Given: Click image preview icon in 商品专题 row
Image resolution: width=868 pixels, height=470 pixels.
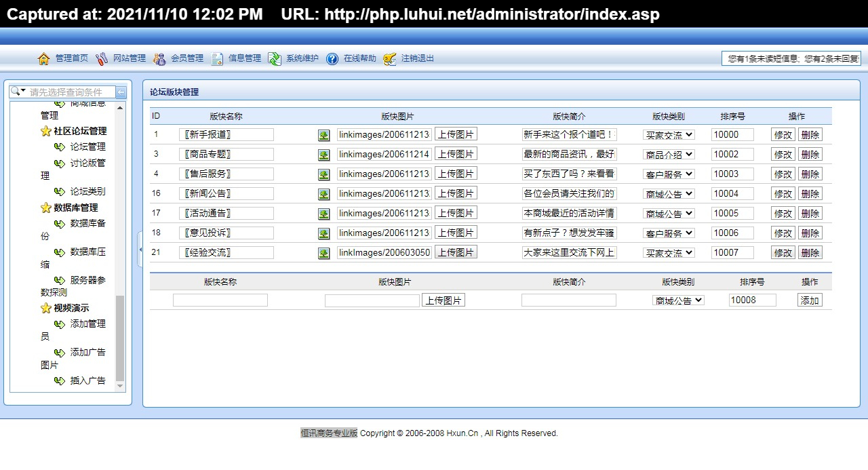Looking at the screenshot, I should click(324, 155).
